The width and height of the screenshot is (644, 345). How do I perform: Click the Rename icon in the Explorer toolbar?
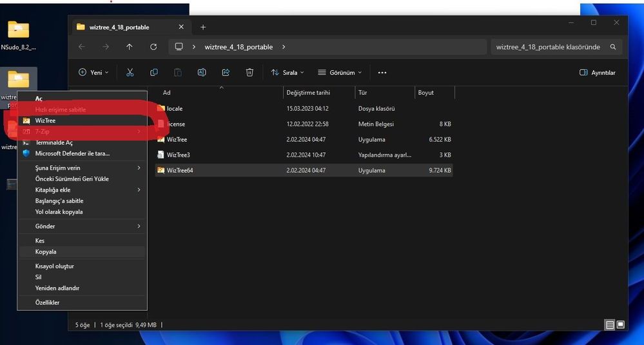(x=202, y=72)
